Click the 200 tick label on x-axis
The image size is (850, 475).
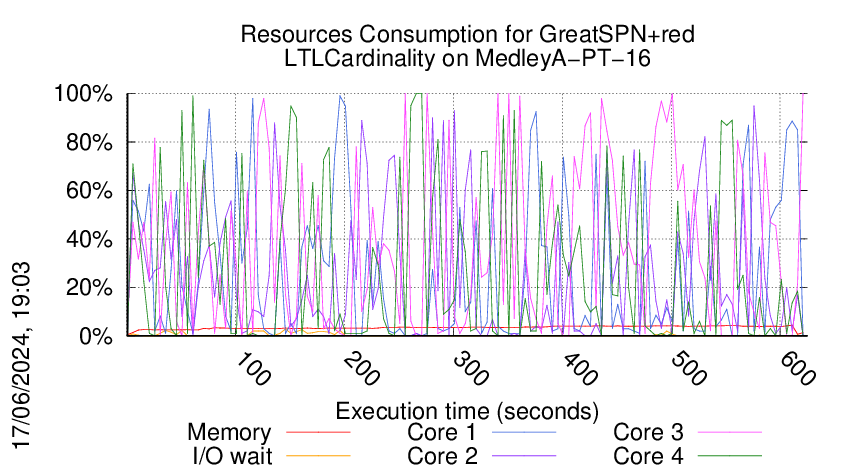coord(362,369)
